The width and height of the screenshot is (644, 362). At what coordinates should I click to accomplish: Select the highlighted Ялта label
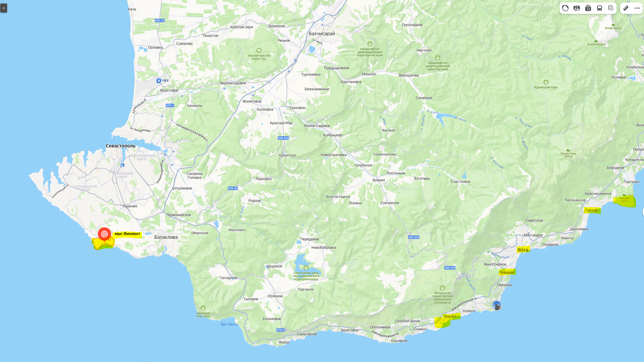(x=523, y=250)
